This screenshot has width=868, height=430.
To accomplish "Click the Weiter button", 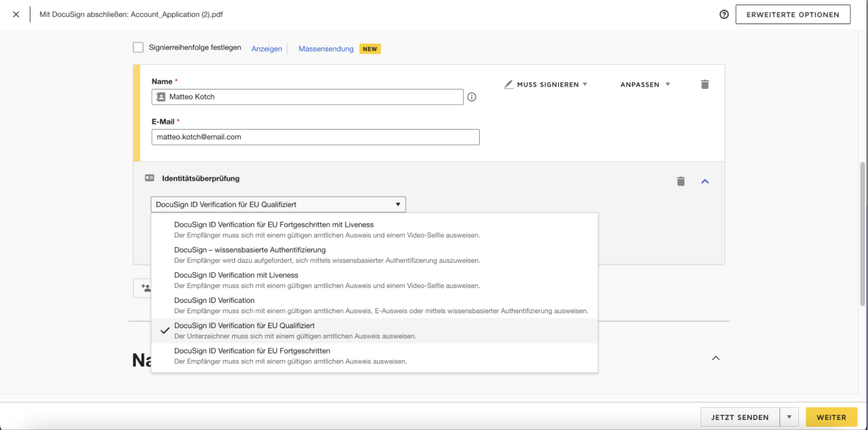I will (831, 417).
